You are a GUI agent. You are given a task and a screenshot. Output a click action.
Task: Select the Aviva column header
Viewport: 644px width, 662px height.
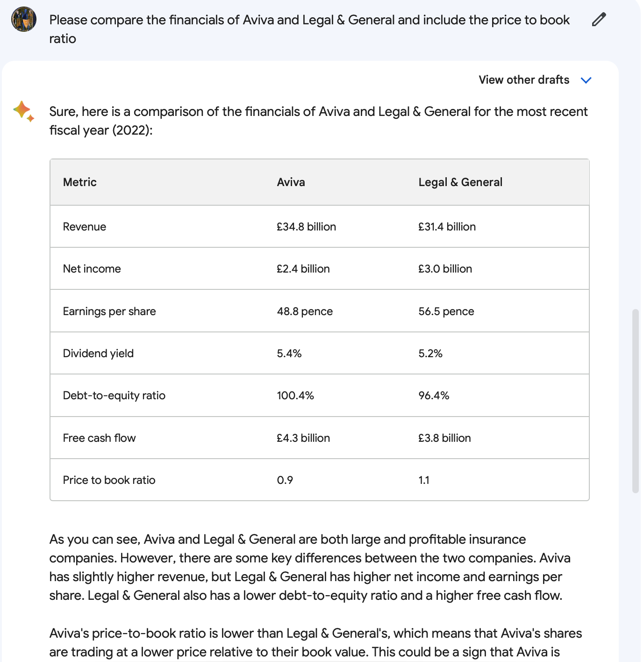point(291,182)
